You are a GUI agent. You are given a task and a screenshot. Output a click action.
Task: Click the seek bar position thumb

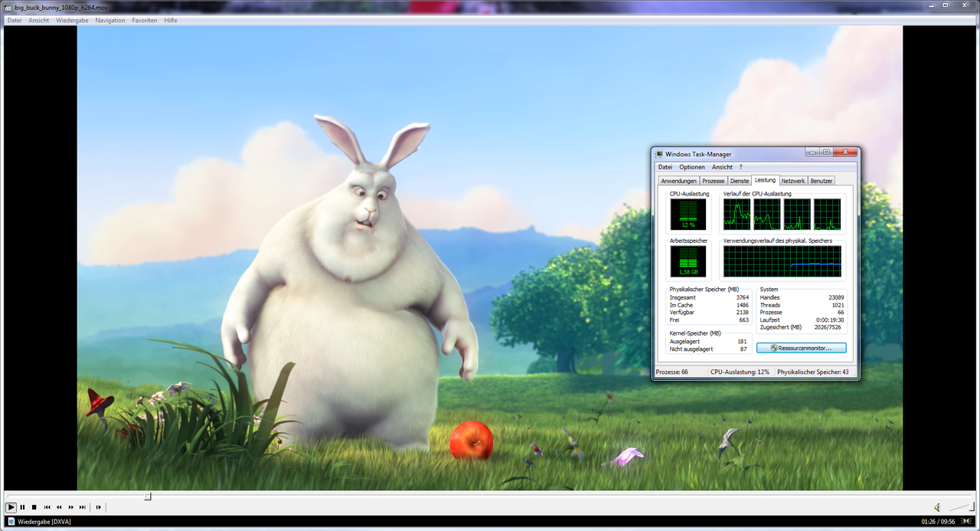coord(148,497)
